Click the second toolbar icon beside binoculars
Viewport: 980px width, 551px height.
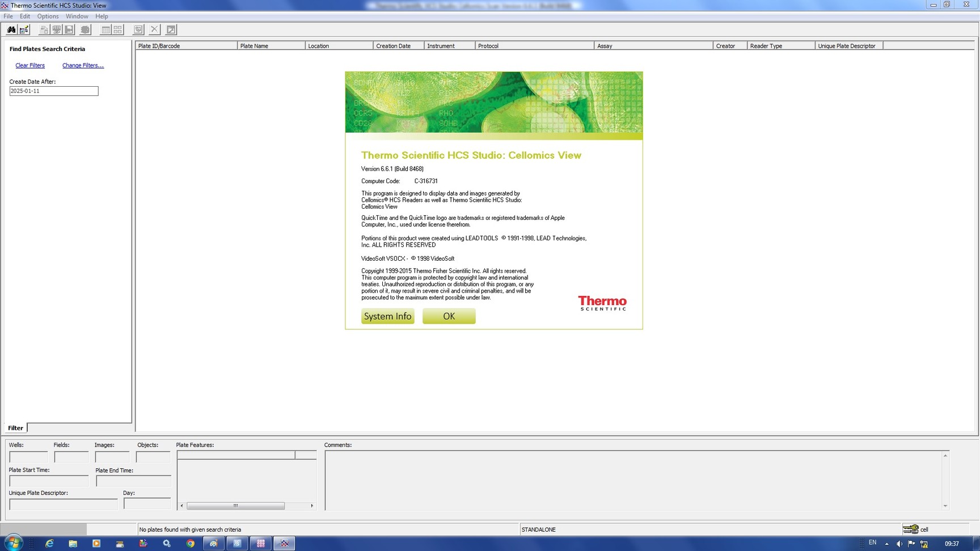click(x=24, y=29)
